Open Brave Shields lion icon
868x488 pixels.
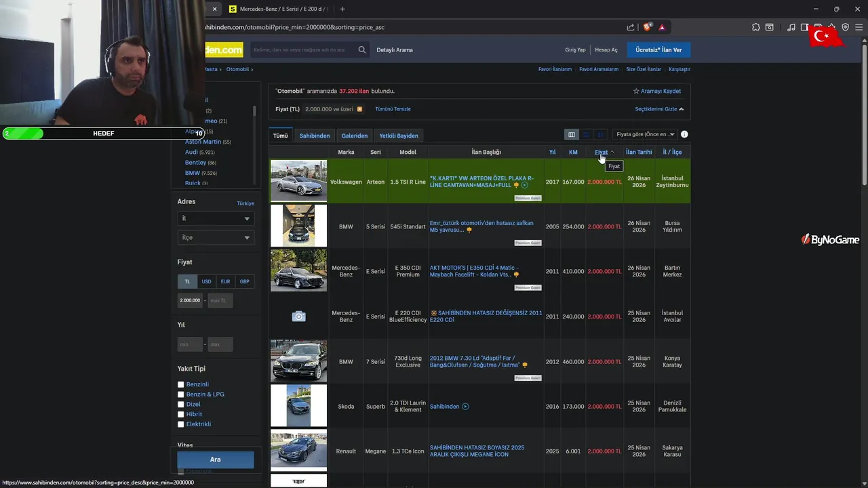(648, 27)
